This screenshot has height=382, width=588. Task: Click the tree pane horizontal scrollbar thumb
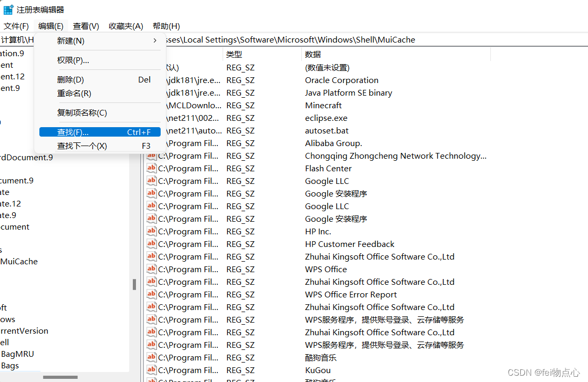click(60, 377)
